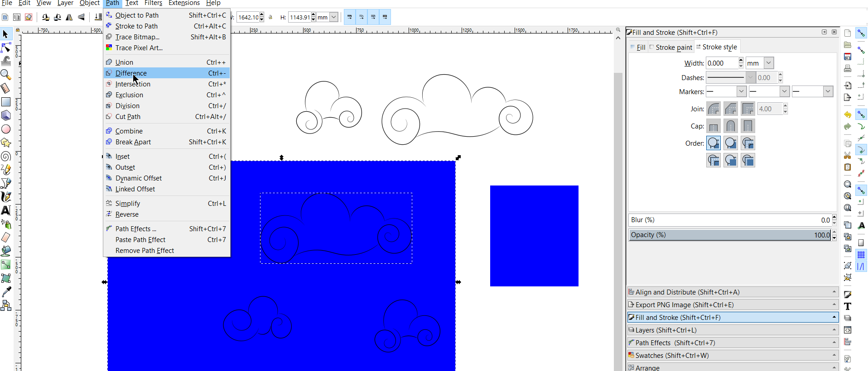Toggle the width/height lock icon
Image resolution: width=868 pixels, height=371 pixels.
(x=270, y=17)
